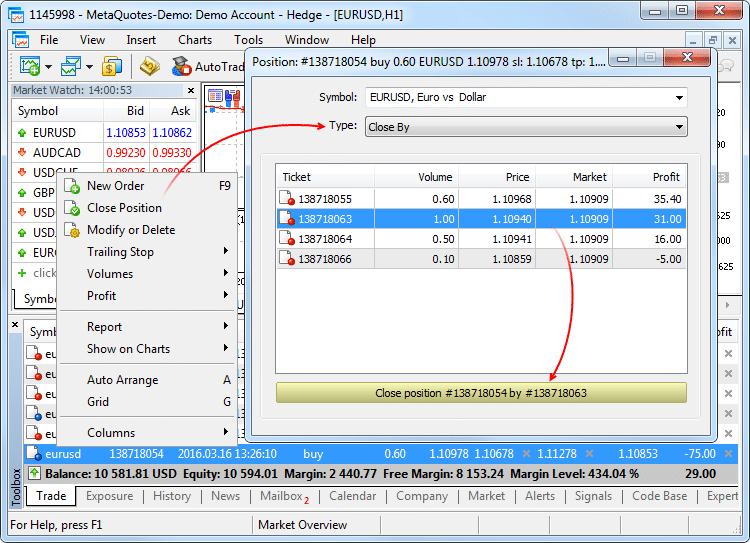Toggle Auto Arrange in the context menu
The width and height of the screenshot is (750, 543).
point(122,380)
